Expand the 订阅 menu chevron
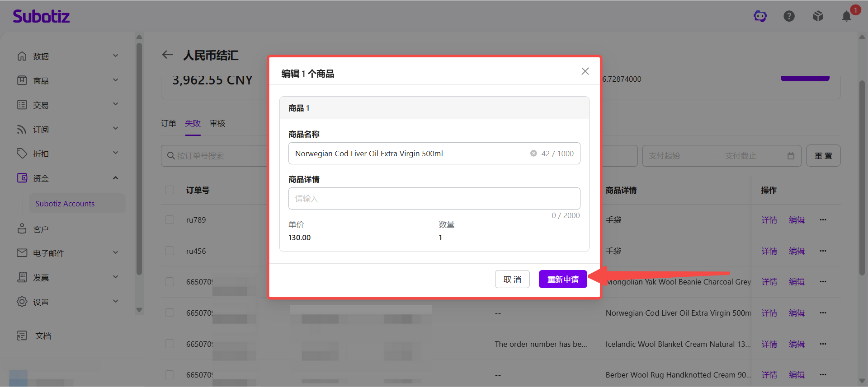Viewport: 868px width, 387px height. (116, 129)
